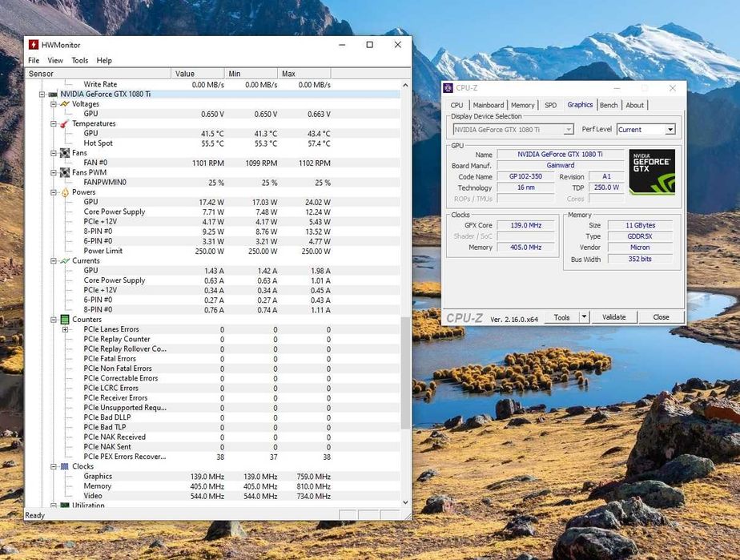
Task: Open the File menu in HWMonitor
Action: click(x=34, y=60)
